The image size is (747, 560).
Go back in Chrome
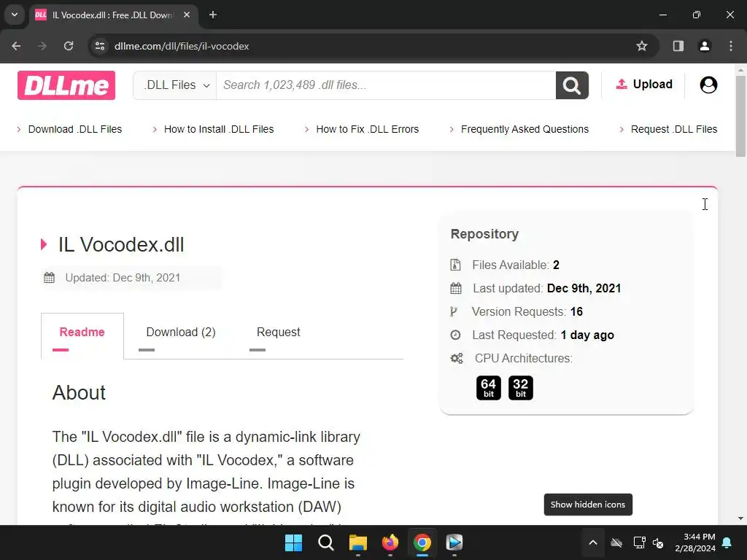(16, 46)
